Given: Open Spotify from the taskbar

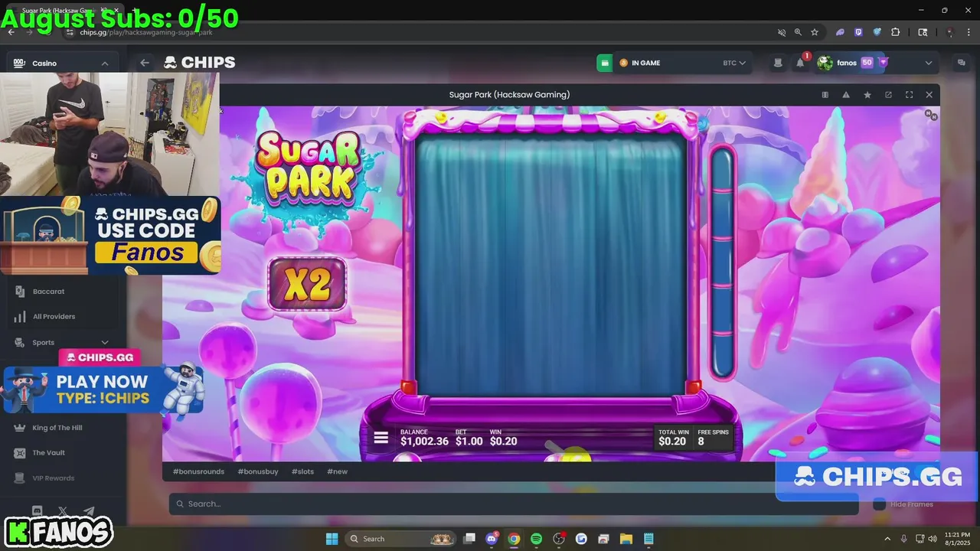Looking at the screenshot, I should click(536, 539).
